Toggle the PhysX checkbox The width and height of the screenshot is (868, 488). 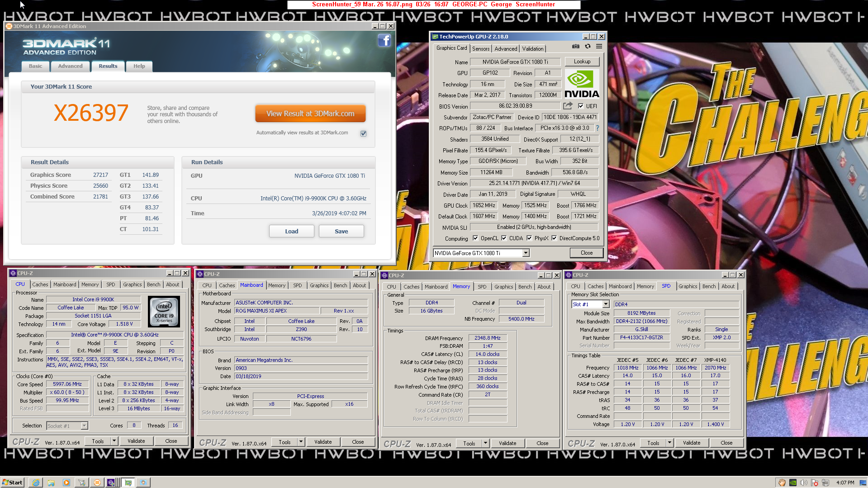529,238
